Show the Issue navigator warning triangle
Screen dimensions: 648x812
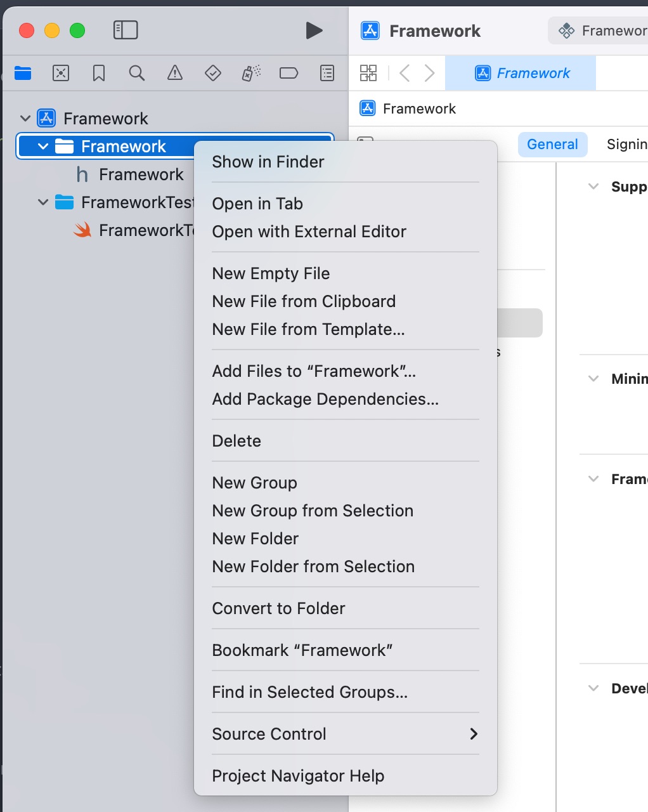point(174,73)
